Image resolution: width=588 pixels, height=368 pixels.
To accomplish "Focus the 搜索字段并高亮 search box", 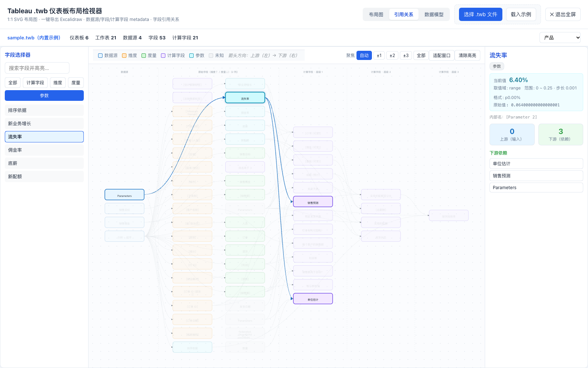I will point(37,68).
